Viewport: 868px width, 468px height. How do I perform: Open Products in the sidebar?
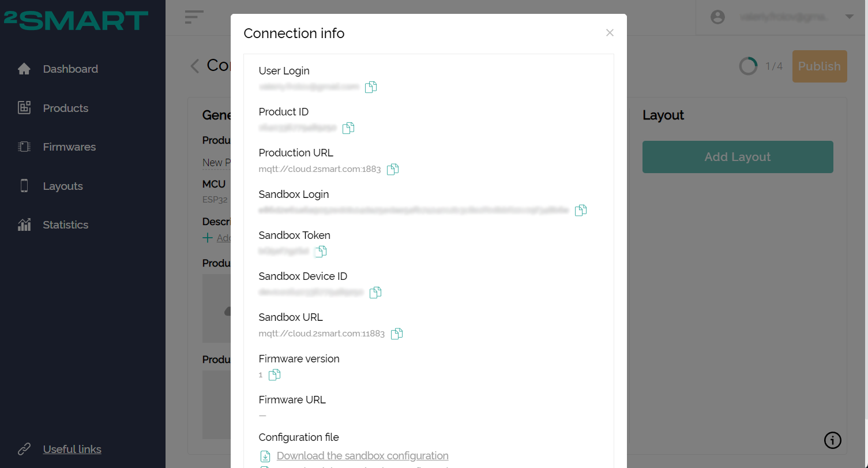pyautogui.click(x=66, y=108)
